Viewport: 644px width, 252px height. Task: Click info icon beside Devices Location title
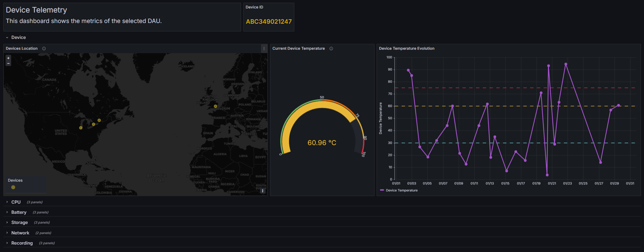[x=44, y=49]
